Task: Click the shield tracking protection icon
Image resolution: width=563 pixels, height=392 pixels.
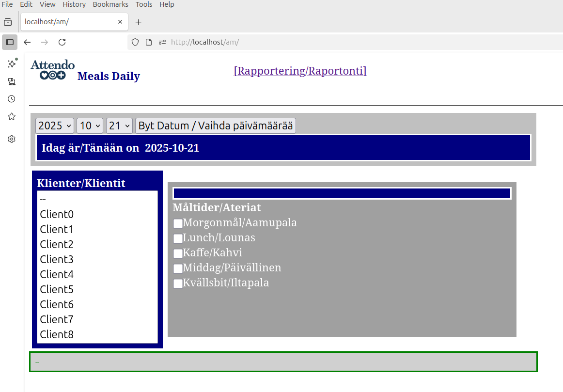Action: tap(135, 42)
